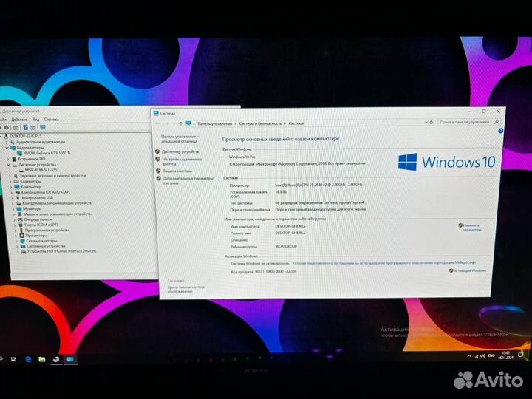Image resolution: width=532 pixels, height=399 pixels.
Task: Expand the Контроллеры USB category
Action: coord(16,198)
